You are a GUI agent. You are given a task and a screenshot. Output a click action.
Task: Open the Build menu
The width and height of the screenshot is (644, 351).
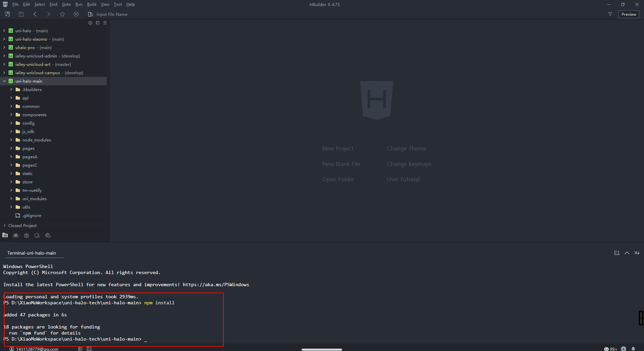coord(92,4)
